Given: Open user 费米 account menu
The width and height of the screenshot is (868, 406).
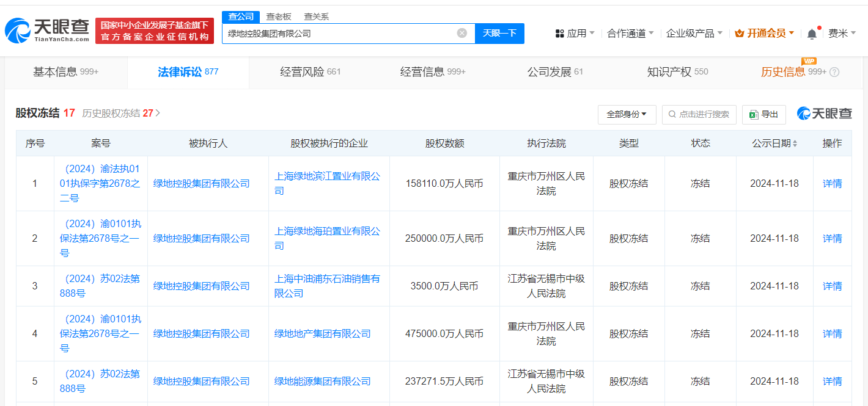Looking at the screenshot, I should 842,33.
